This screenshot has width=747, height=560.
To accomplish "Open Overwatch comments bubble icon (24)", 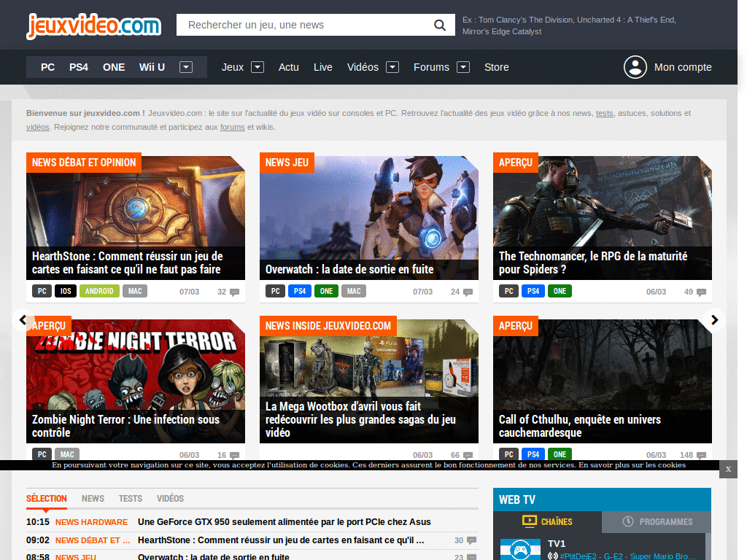I will click(468, 292).
